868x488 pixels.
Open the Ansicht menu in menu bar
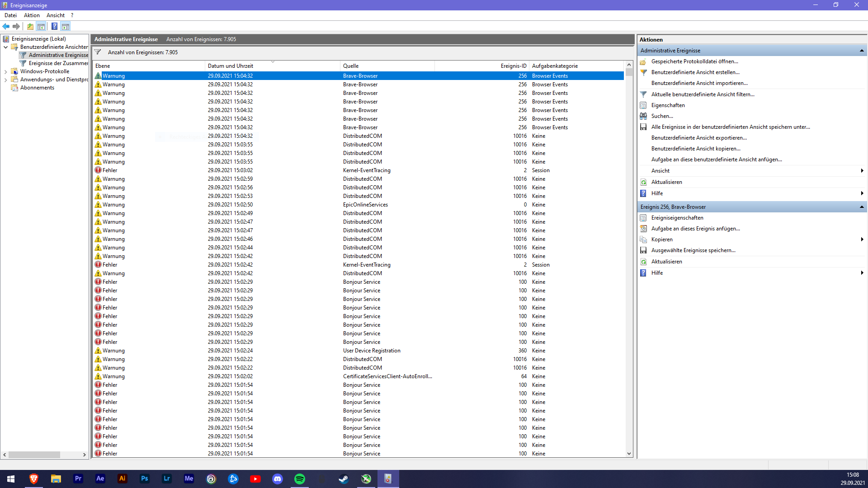tap(56, 15)
